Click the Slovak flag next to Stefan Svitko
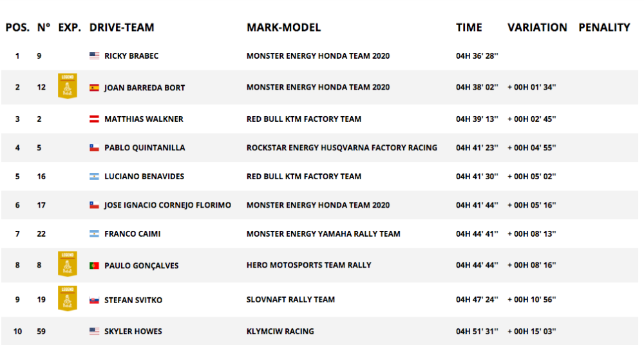644x345 pixels. (94, 300)
